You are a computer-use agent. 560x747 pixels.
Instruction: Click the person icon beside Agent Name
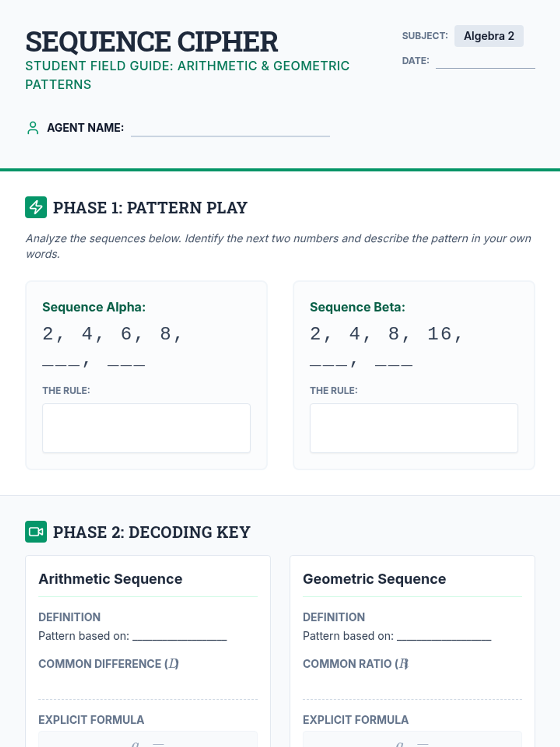pyautogui.click(x=33, y=128)
